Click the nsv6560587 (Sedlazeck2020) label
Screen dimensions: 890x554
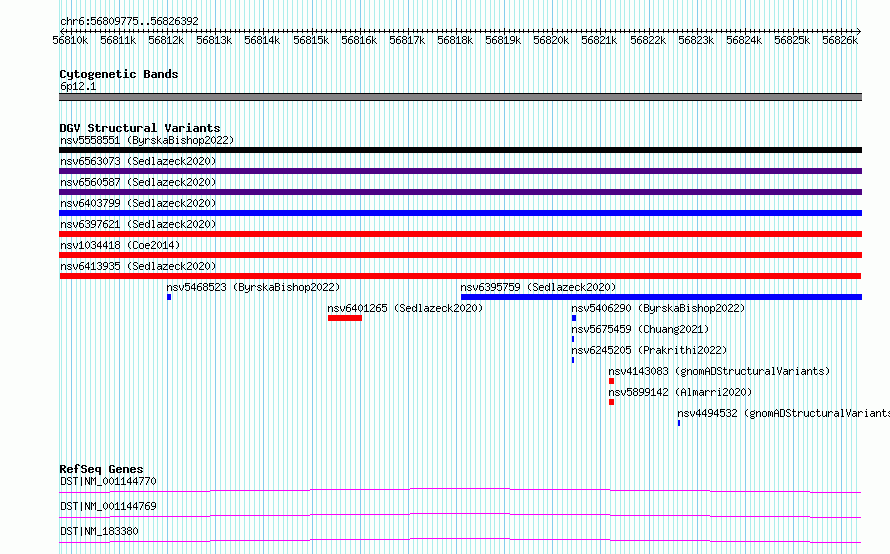point(138,182)
